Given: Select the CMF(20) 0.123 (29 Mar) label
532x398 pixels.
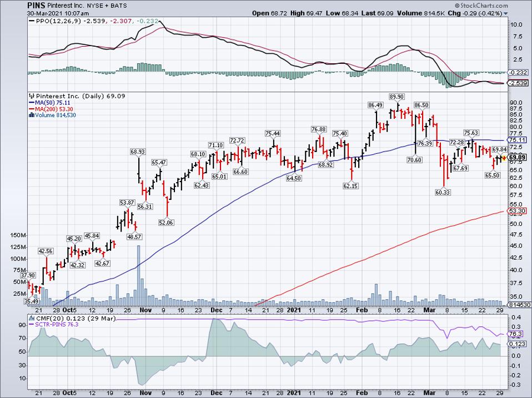Looking at the screenshot, I should click(76, 318).
